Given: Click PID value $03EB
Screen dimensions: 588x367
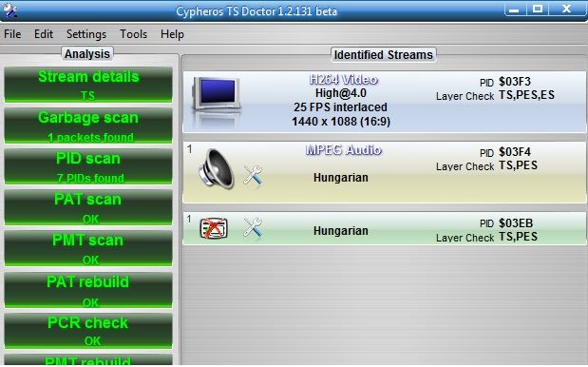Looking at the screenshot, I should pyautogui.click(x=516, y=223).
